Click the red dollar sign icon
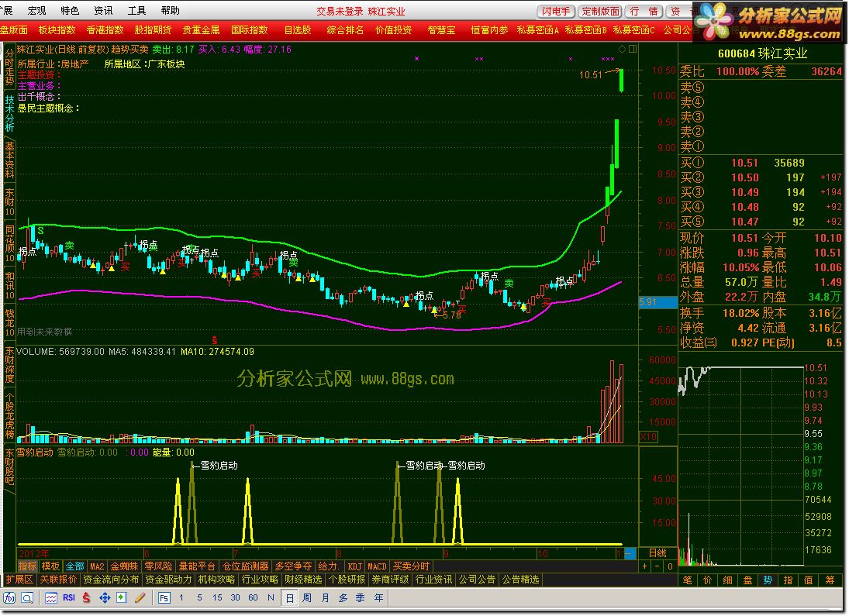849x616 pixels. [87, 598]
